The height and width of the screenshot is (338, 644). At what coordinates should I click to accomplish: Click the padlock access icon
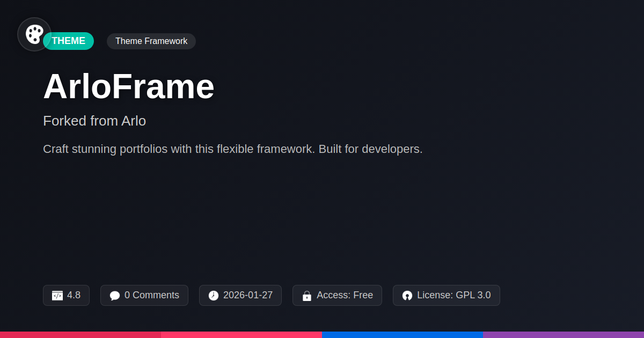(307, 296)
